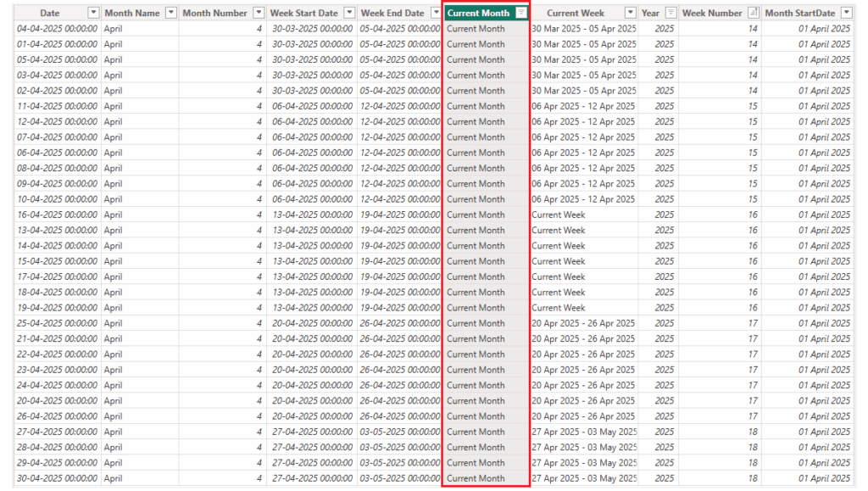Screen dimensions: 868x491
Task: Click Date cell 30-04-2025 00:00:00
Action: pos(57,477)
